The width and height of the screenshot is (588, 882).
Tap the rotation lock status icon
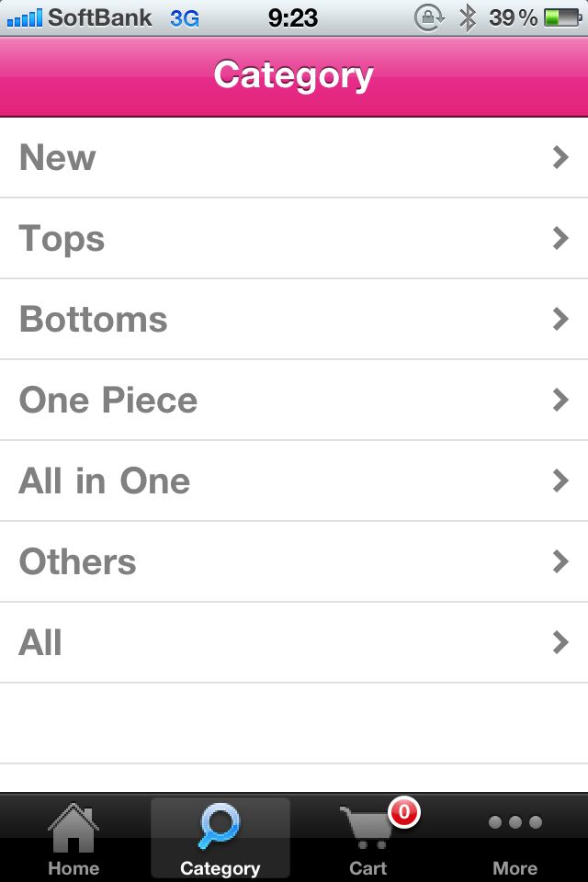tap(429, 18)
